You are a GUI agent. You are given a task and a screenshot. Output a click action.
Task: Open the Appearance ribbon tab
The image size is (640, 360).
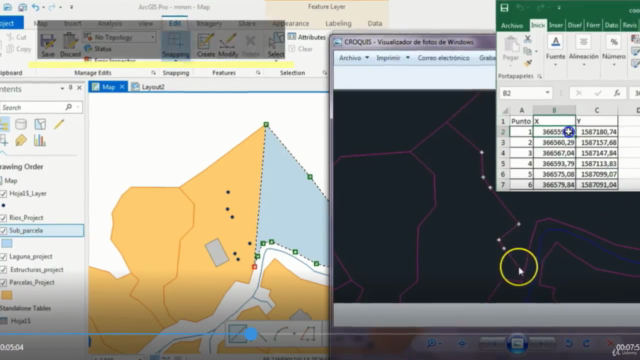(291, 23)
